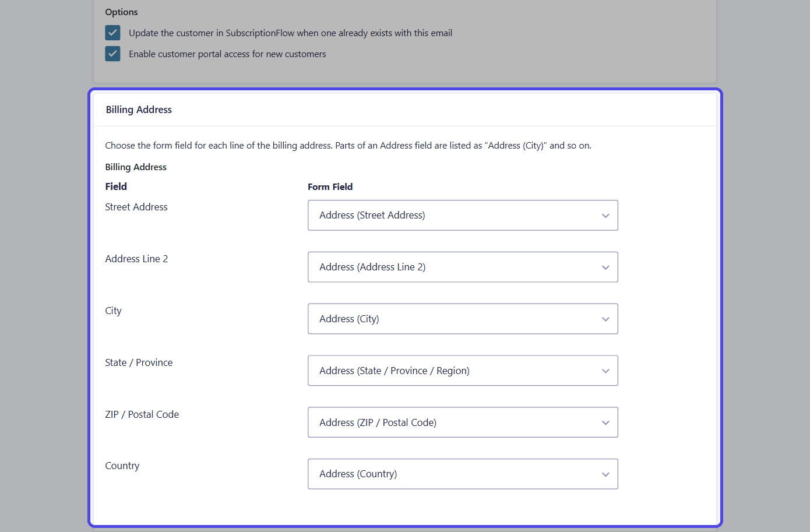Open the Address (Street Address) dropdown

[463, 215]
